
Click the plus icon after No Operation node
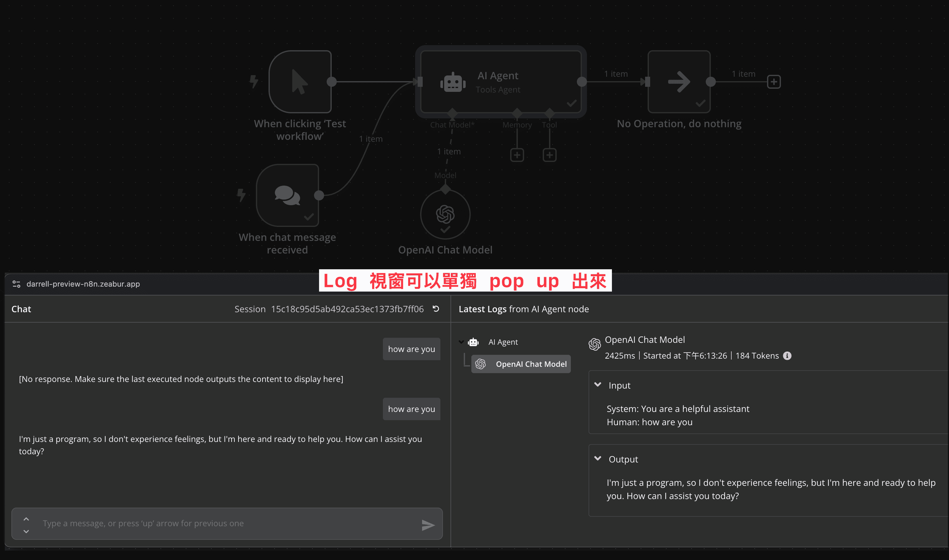click(x=774, y=81)
